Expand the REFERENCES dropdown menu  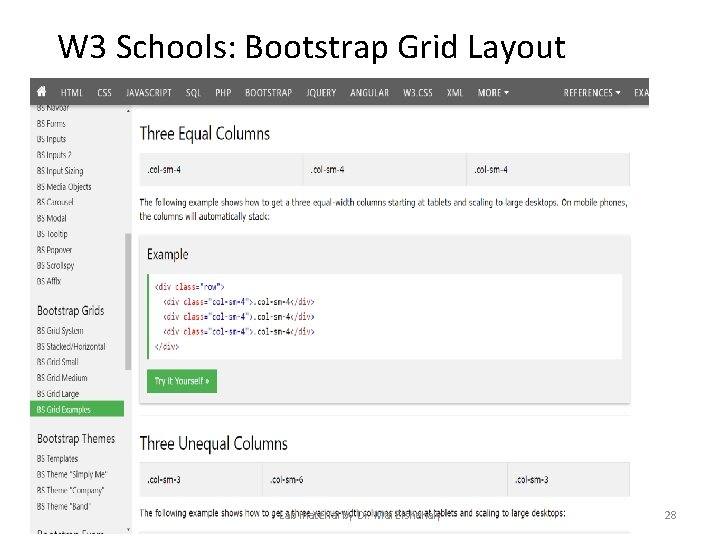tap(592, 93)
